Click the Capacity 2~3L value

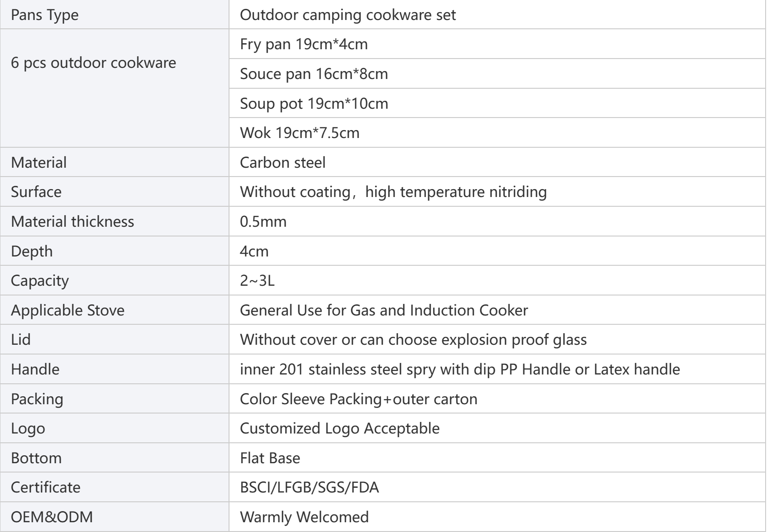tap(257, 281)
